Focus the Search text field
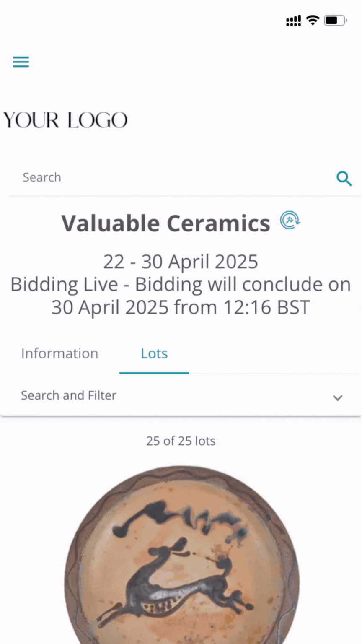The width and height of the screenshot is (362, 644). (172, 177)
